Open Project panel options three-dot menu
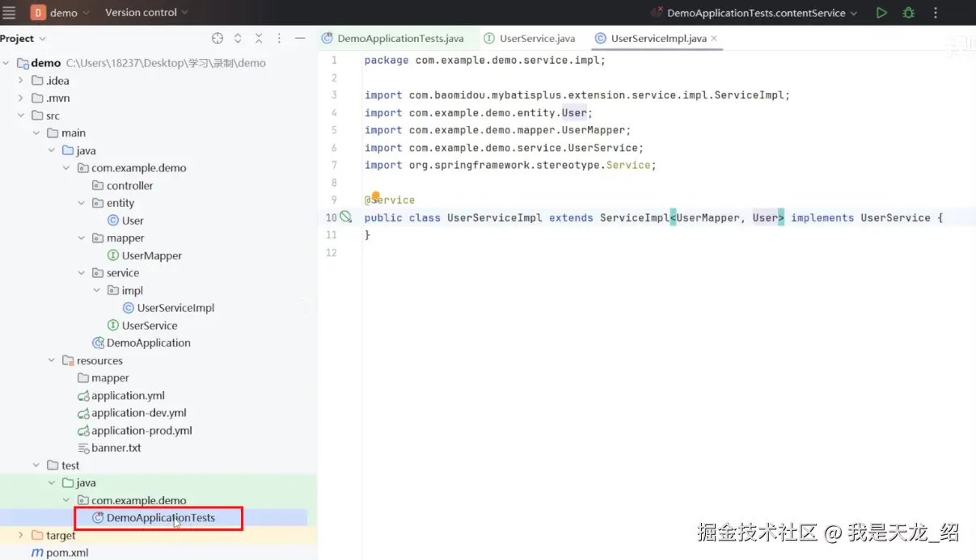This screenshot has height=560, width=976. coord(279,38)
